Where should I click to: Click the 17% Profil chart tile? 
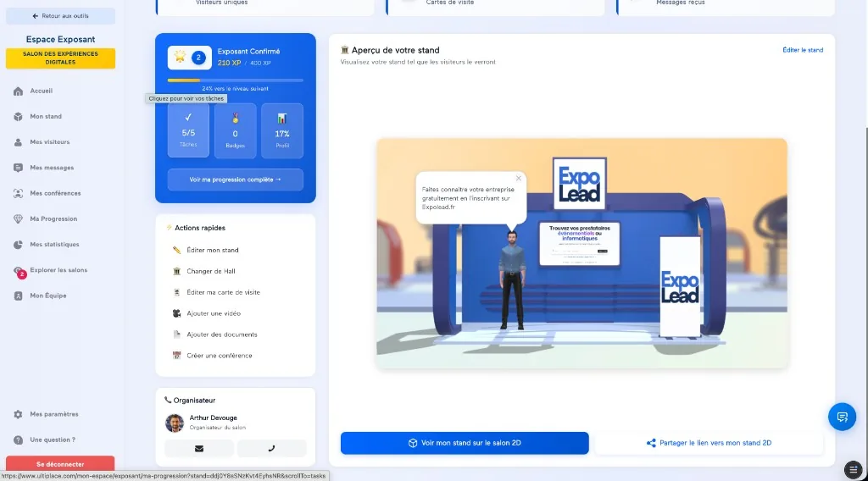click(282, 130)
